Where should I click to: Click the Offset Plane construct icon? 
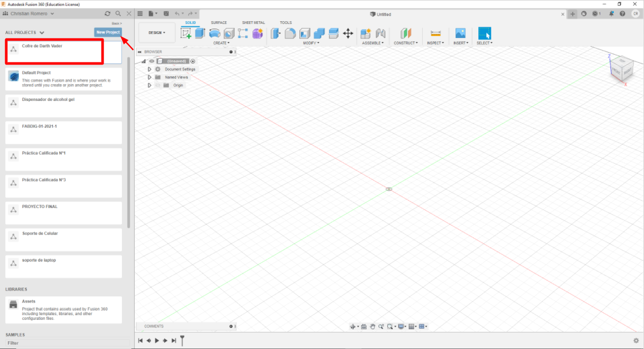pos(406,33)
